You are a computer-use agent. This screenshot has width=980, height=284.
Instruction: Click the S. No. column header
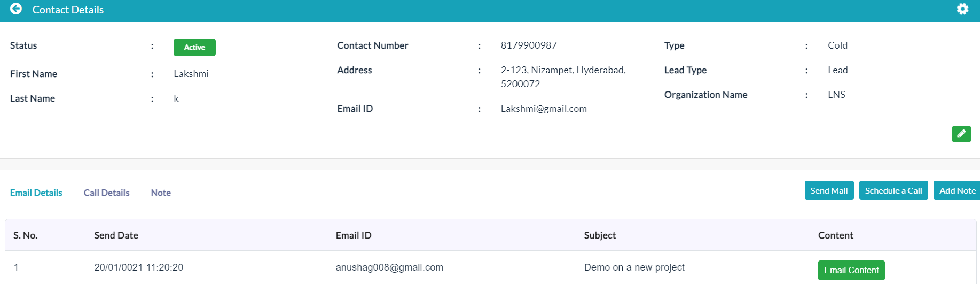[26, 235]
